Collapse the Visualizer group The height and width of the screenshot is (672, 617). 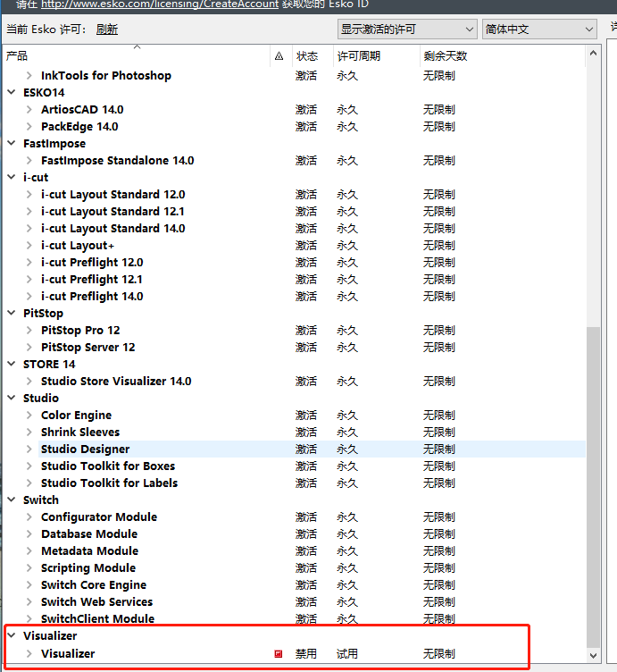13,636
